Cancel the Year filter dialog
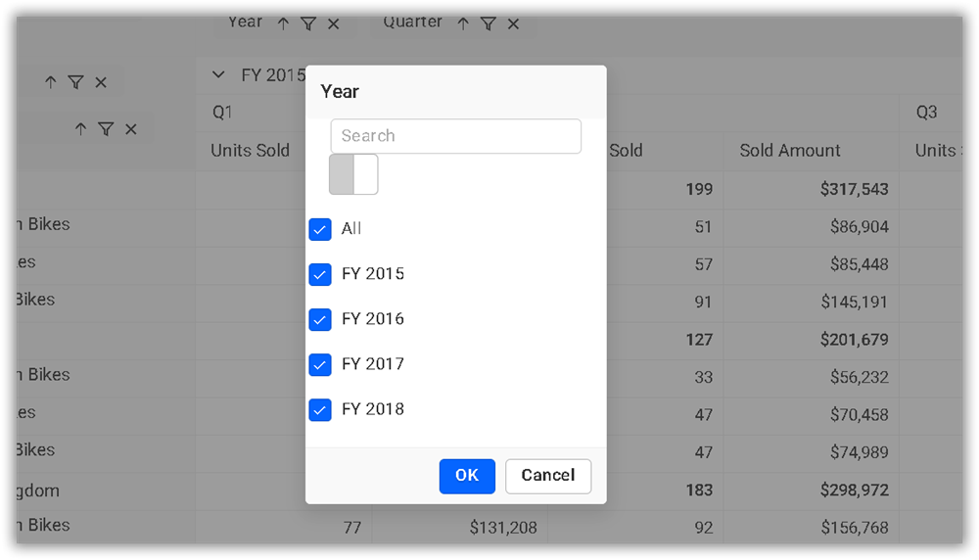This screenshot has height=560, width=979. pos(548,476)
